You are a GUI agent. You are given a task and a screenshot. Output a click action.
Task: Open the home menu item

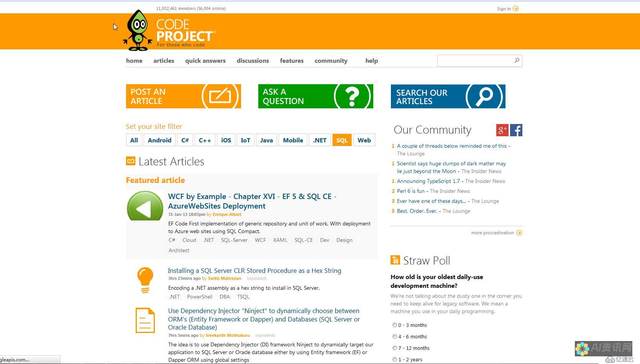(134, 60)
